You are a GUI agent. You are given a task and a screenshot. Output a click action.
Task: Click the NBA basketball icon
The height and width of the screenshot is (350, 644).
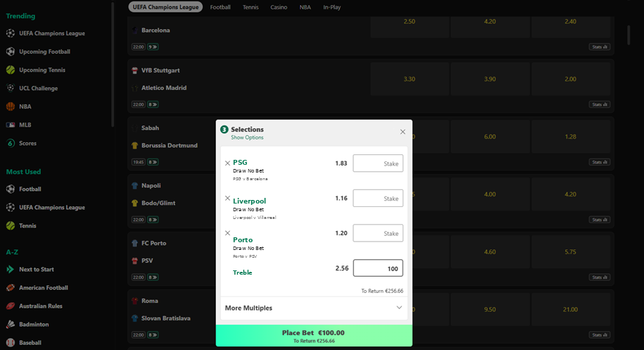[11, 106]
